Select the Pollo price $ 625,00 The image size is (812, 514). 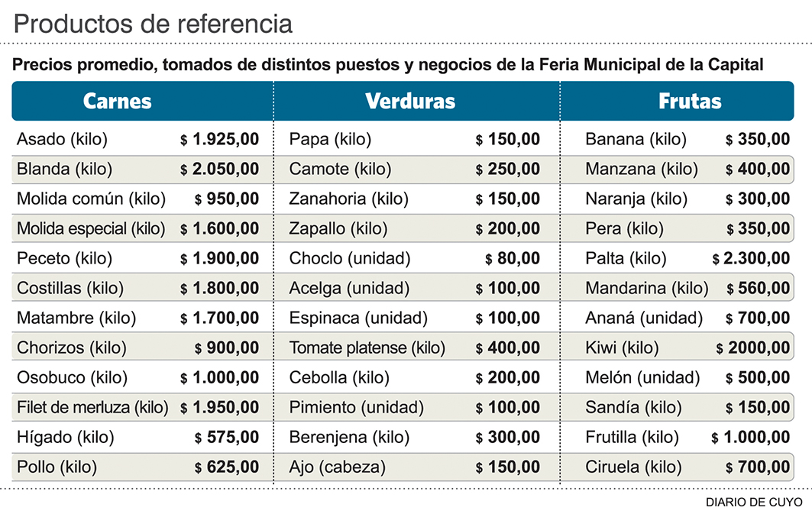pyautogui.click(x=227, y=467)
